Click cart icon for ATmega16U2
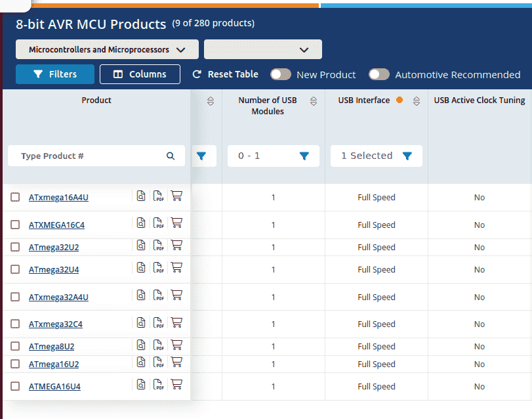Viewport: 532px width, 419px height. (176, 363)
